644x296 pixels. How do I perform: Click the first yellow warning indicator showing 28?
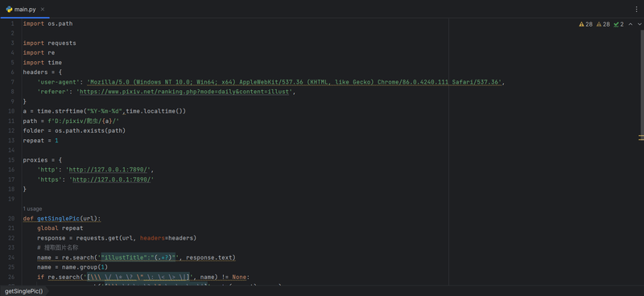click(586, 24)
